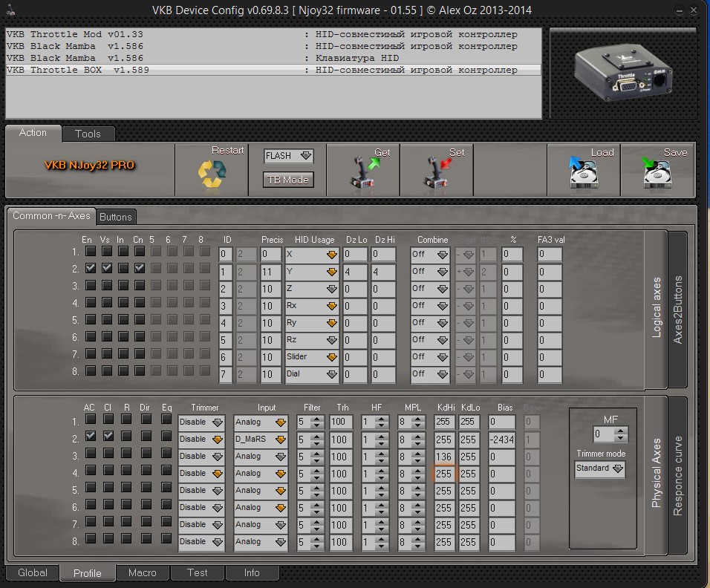Increase the MF stepper value
The width and height of the screenshot is (710, 588).
[x=621, y=431]
